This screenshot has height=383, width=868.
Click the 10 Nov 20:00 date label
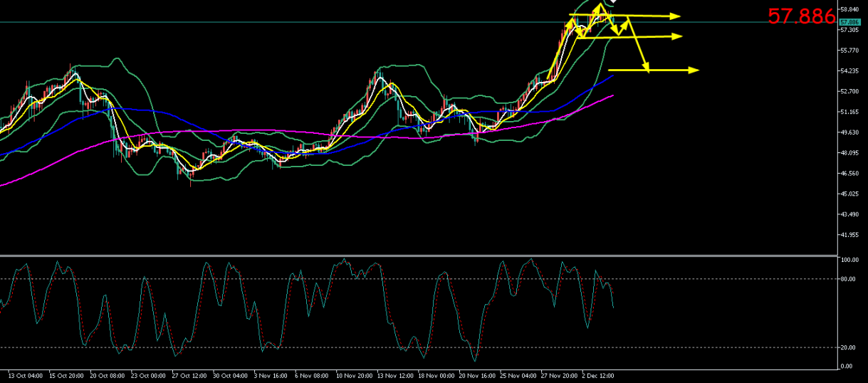pyautogui.click(x=354, y=374)
